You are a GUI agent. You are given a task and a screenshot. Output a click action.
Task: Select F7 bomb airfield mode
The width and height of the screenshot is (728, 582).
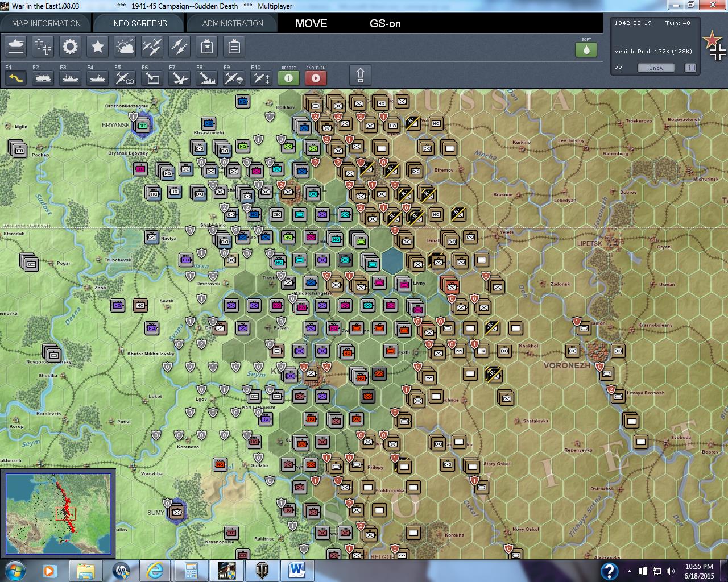179,77
